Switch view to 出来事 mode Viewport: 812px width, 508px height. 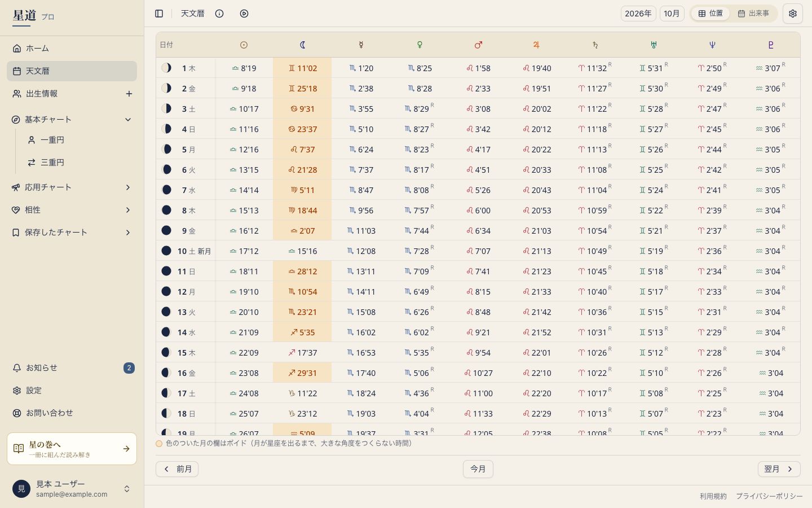[753, 14]
